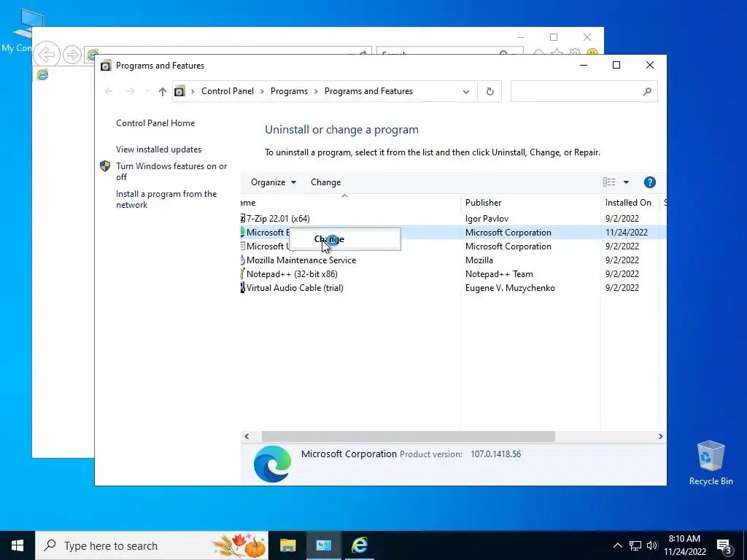Viewport: 747px width, 560px height.
Task: Select the 7-Zip 22.01 (x64) entry
Action: (278, 219)
